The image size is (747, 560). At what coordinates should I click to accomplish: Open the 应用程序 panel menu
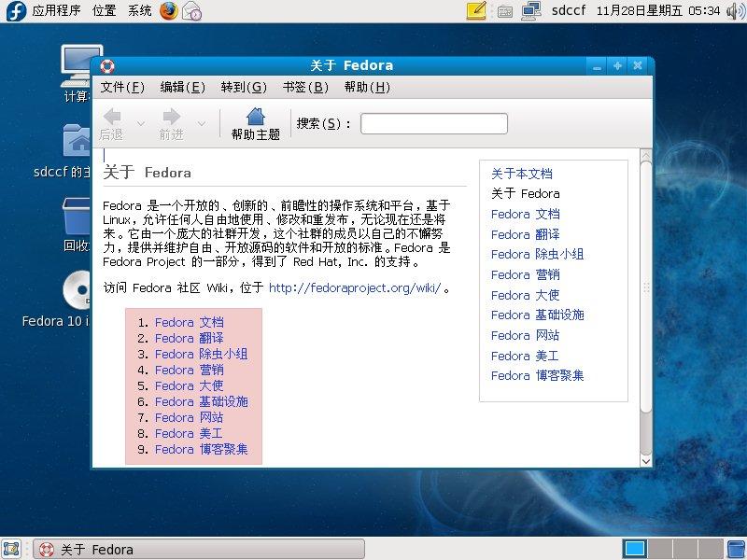point(57,10)
